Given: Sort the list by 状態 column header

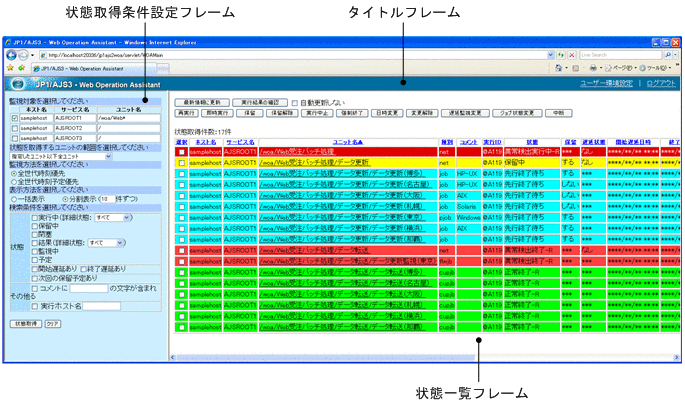Looking at the screenshot, I should [532, 142].
